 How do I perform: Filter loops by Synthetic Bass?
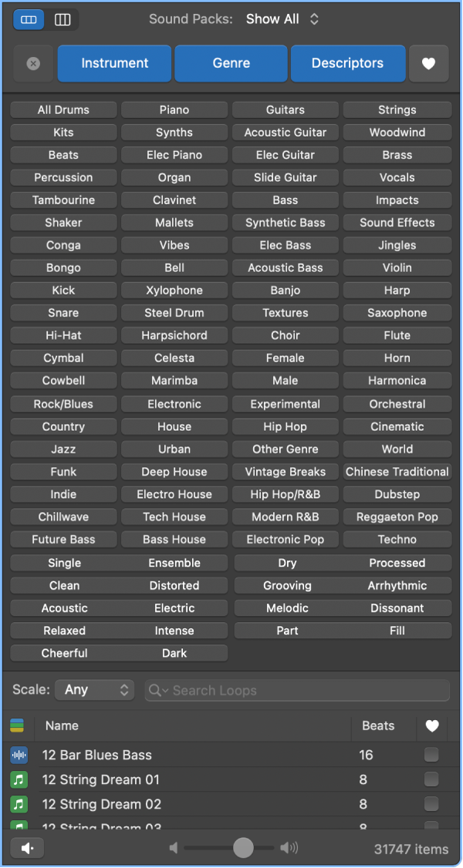(286, 223)
